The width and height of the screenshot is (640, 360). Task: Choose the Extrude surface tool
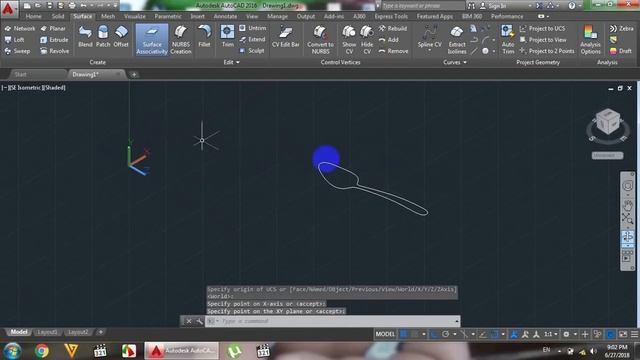[54, 40]
